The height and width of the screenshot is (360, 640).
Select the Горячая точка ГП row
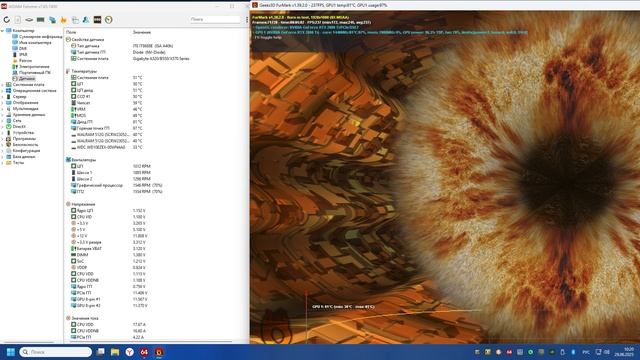(107, 128)
